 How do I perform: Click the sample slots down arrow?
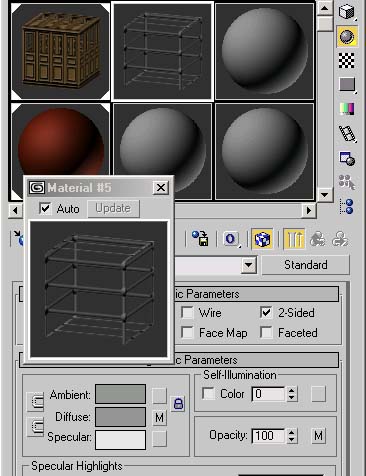pyautogui.click(x=325, y=195)
